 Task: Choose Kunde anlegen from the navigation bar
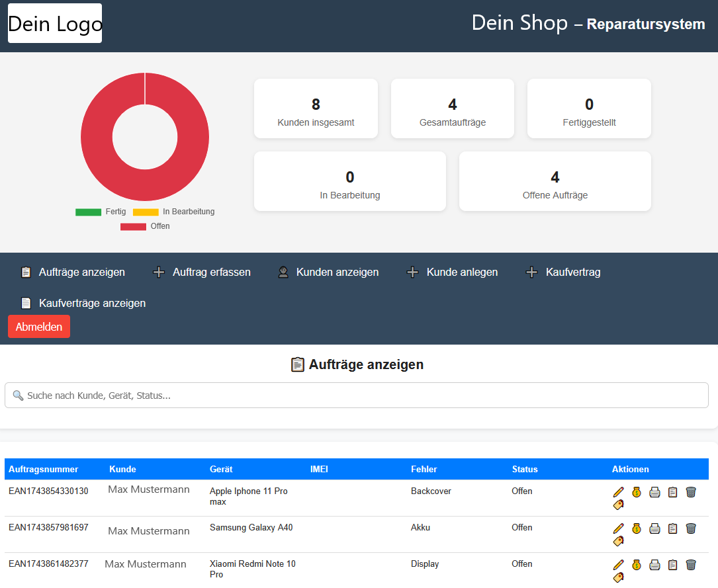pos(453,273)
